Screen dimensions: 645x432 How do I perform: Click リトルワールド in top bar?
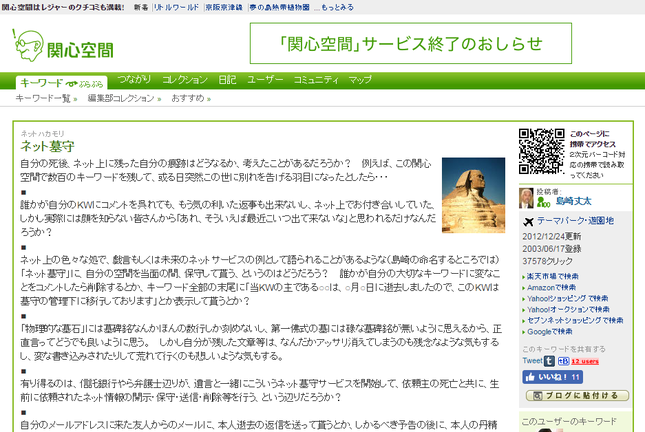(x=176, y=7)
